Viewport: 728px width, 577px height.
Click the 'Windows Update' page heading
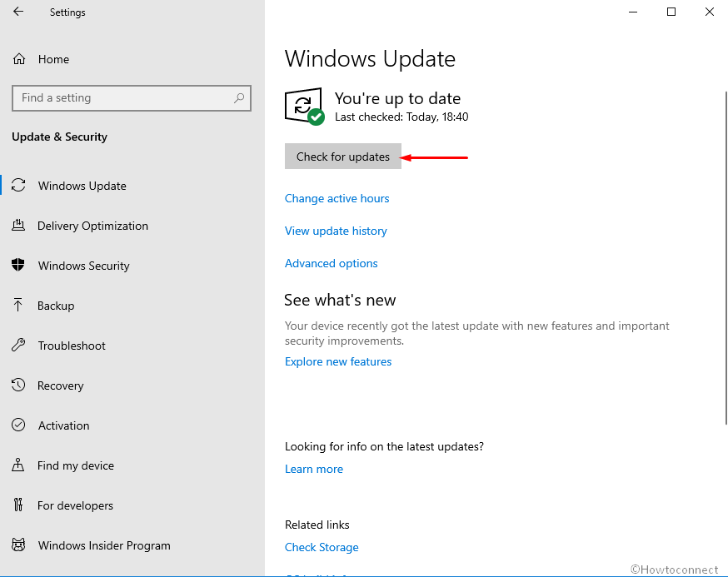[x=370, y=59]
